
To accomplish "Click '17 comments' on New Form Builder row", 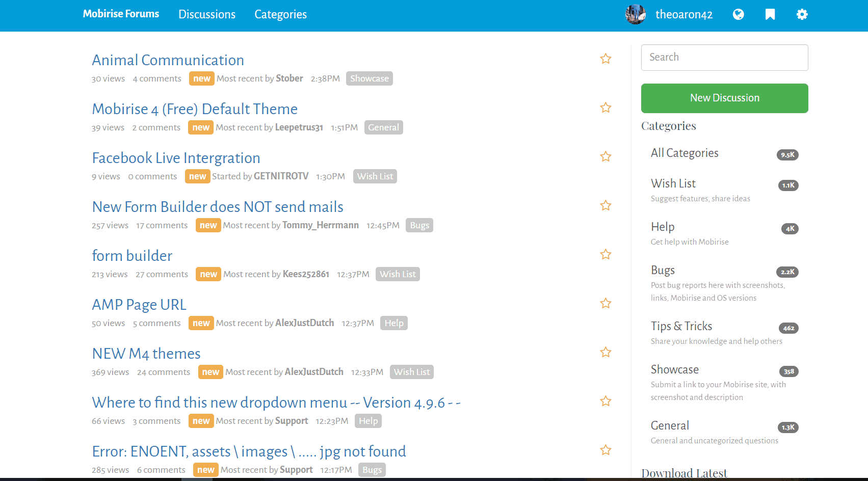I will point(162,225).
